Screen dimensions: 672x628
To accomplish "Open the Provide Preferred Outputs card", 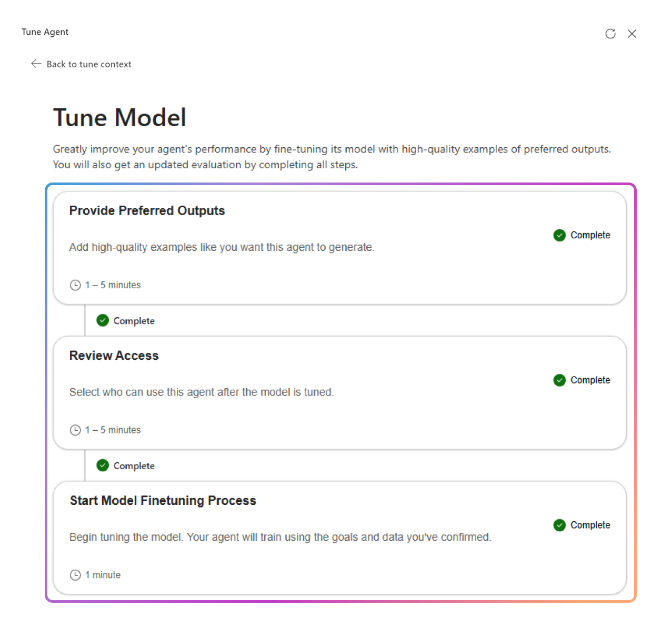I will pyautogui.click(x=340, y=248).
